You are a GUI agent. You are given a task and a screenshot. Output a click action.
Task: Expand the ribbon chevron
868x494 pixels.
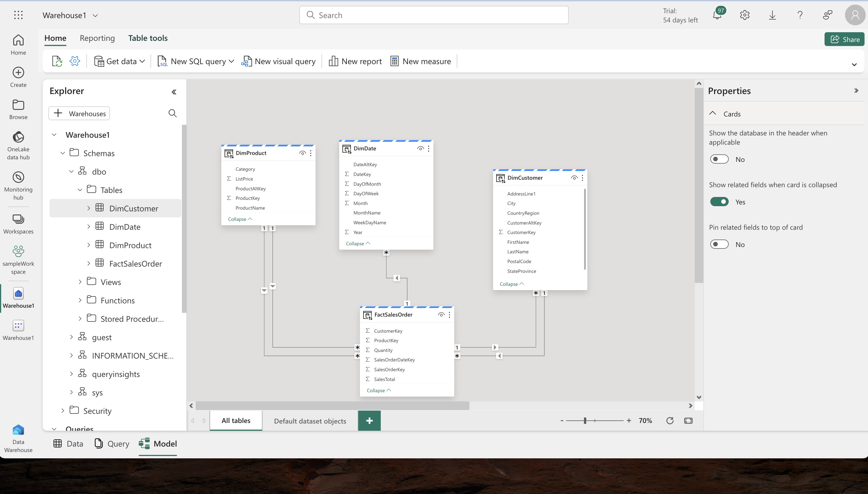pos(854,64)
